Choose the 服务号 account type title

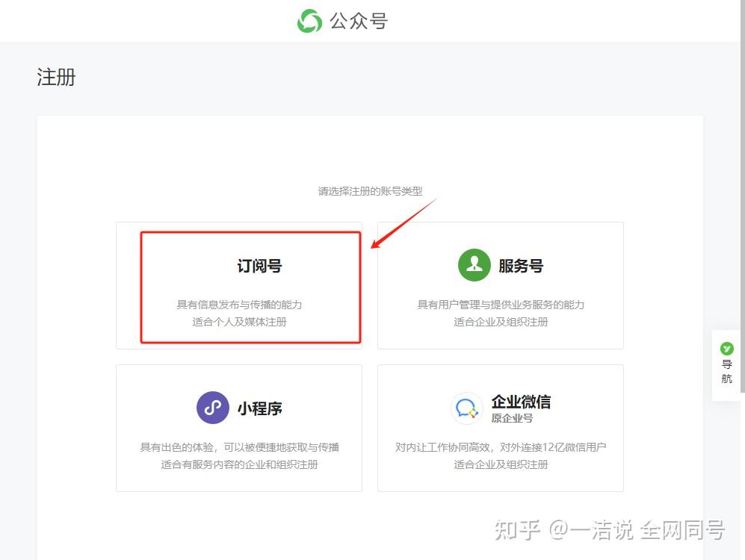click(x=521, y=266)
